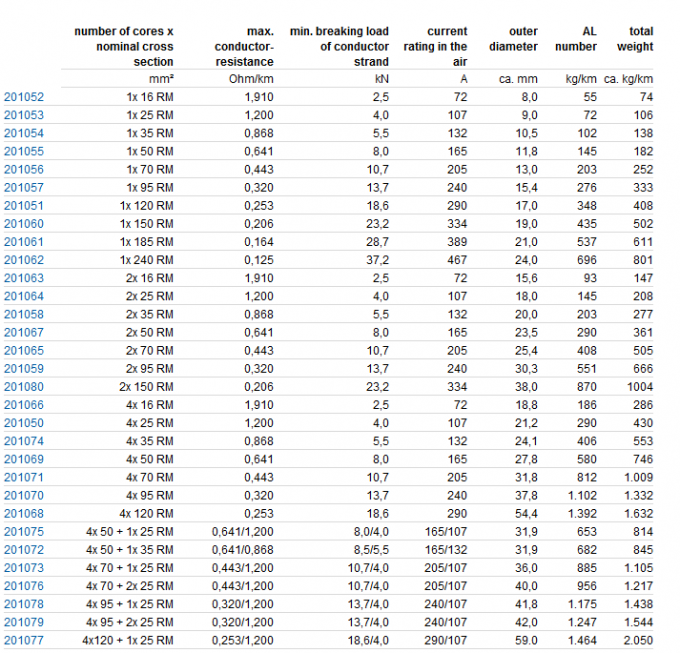Follow product link 201078
The image size is (680, 653).
coord(24,603)
